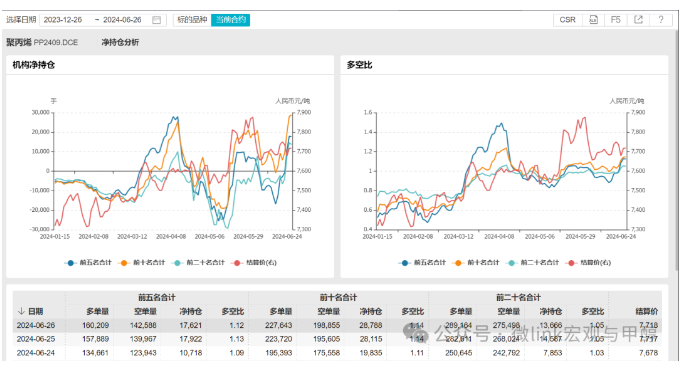Click the 1.13 多空比 cell
Image resolution: width=683 pixels, height=365 pixels.
pos(237,339)
